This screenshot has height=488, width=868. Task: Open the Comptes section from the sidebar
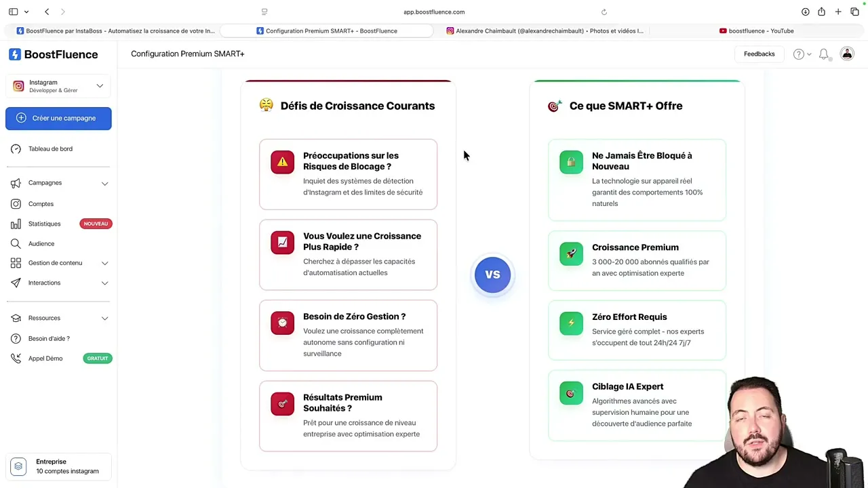(41, 203)
